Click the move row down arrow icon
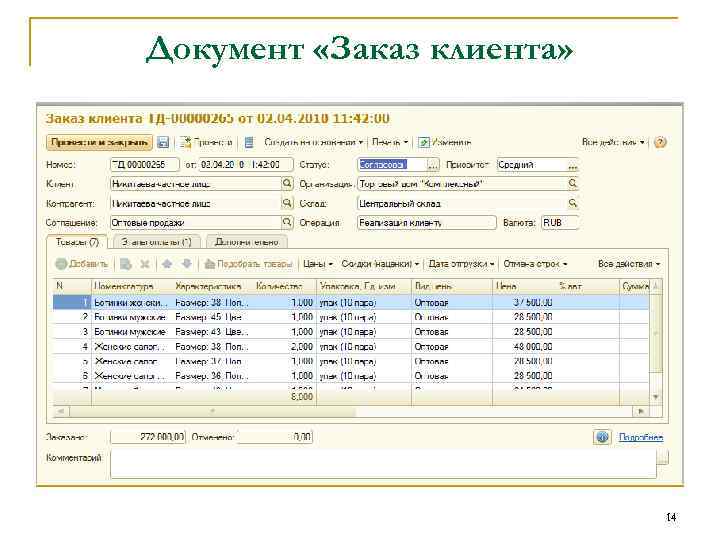The height and width of the screenshot is (540, 720). click(x=186, y=264)
